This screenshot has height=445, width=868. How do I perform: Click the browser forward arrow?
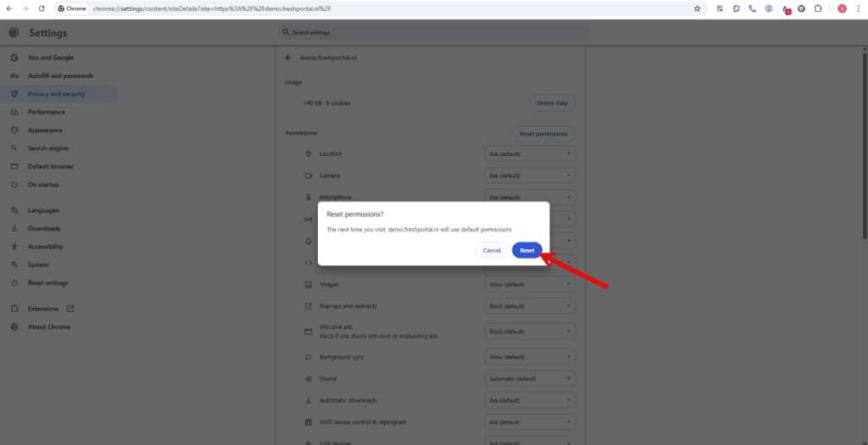point(25,8)
